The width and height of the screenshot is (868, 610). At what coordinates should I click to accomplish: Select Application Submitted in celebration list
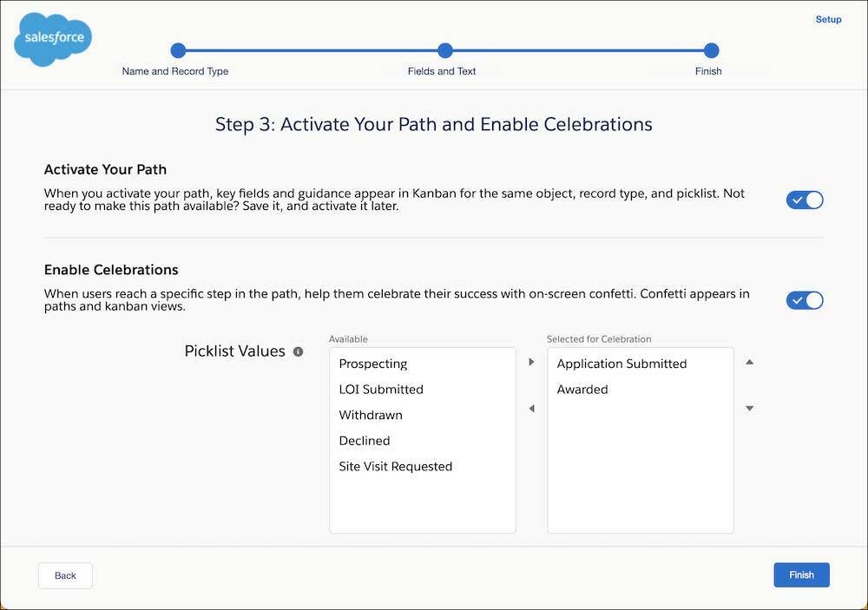coord(641,364)
